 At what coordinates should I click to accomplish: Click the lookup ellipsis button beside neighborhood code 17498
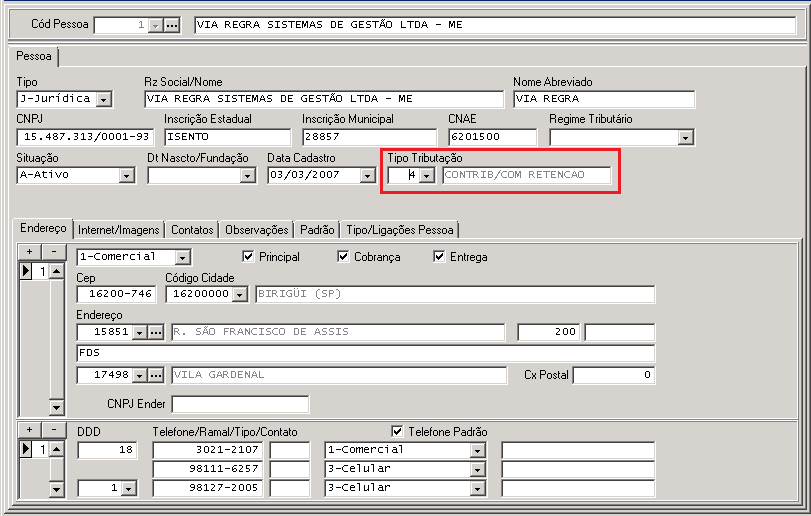tap(155, 375)
